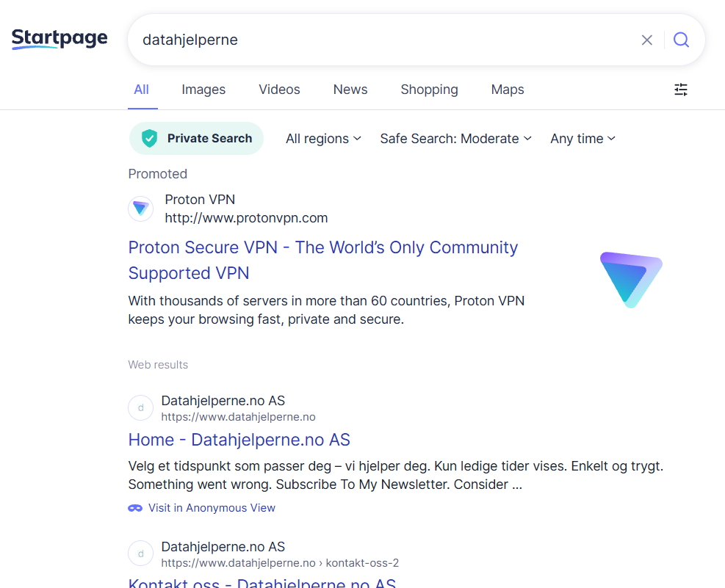725x588 pixels.
Task: Click the 'With thousands of servers' ad description
Action: coord(326,310)
